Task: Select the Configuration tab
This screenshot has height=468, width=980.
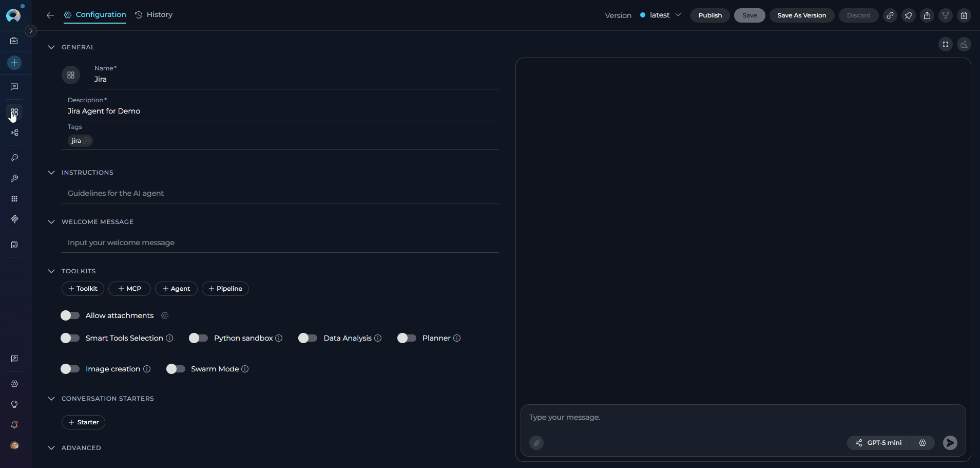Action: 95,14
